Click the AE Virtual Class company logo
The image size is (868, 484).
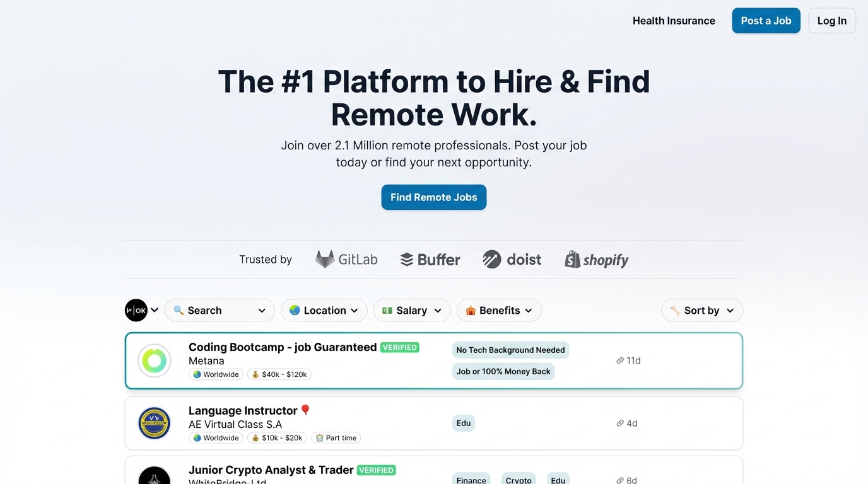155,423
